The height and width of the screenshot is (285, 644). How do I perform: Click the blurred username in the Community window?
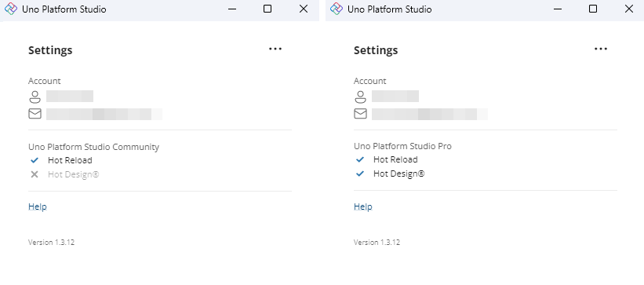click(70, 97)
